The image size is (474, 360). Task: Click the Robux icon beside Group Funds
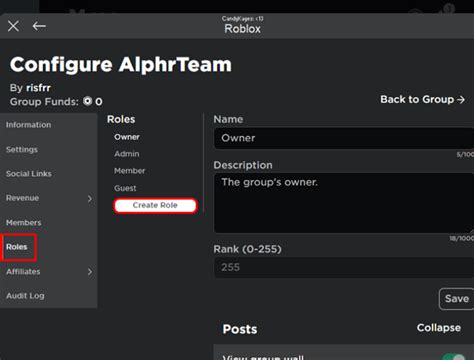coord(88,101)
